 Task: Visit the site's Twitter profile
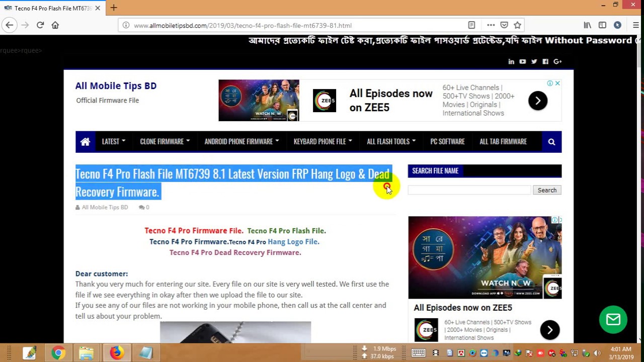click(x=534, y=61)
